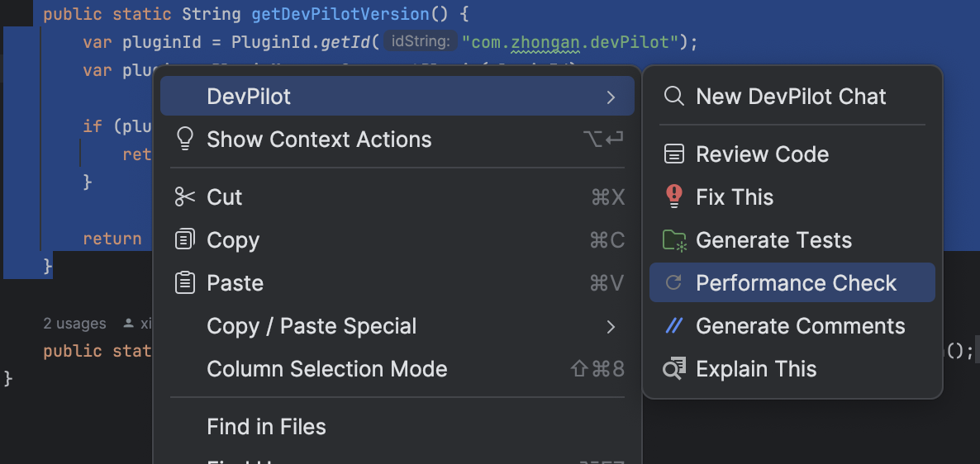The image size is (980, 464).
Task: Click the "com.zhongan.devPilot" string literal
Action: pyautogui.click(x=570, y=42)
